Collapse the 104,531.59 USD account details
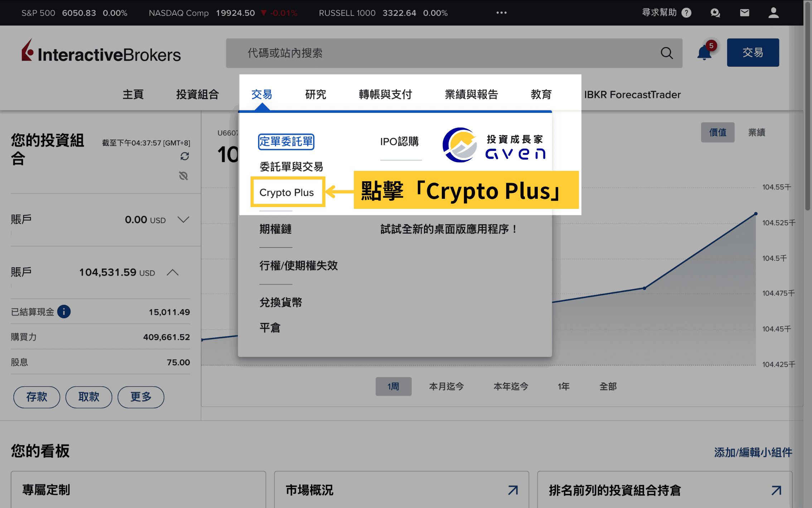The image size is (812, 508). pyautogui.click(x=173, y=272)
